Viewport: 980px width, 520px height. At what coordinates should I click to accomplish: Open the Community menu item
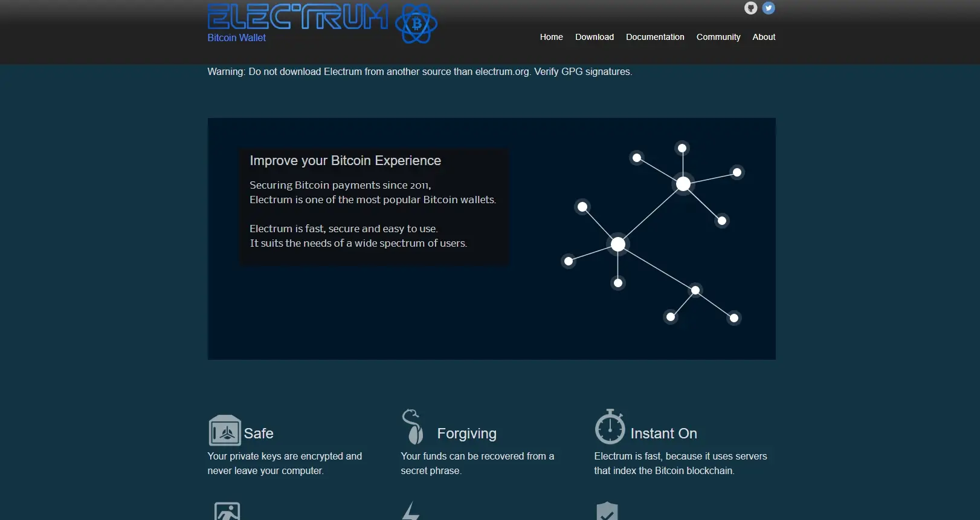tap(718, 37)
